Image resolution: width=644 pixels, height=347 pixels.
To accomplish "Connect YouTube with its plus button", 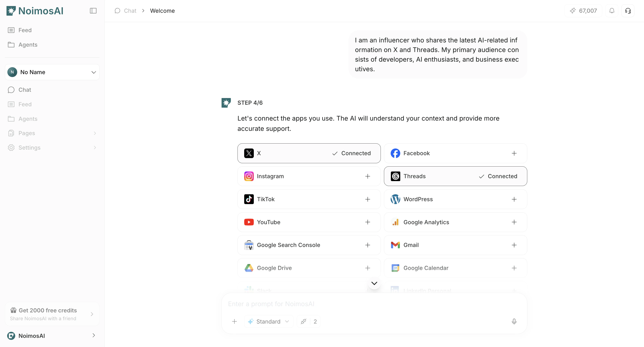I will [367, 222].
